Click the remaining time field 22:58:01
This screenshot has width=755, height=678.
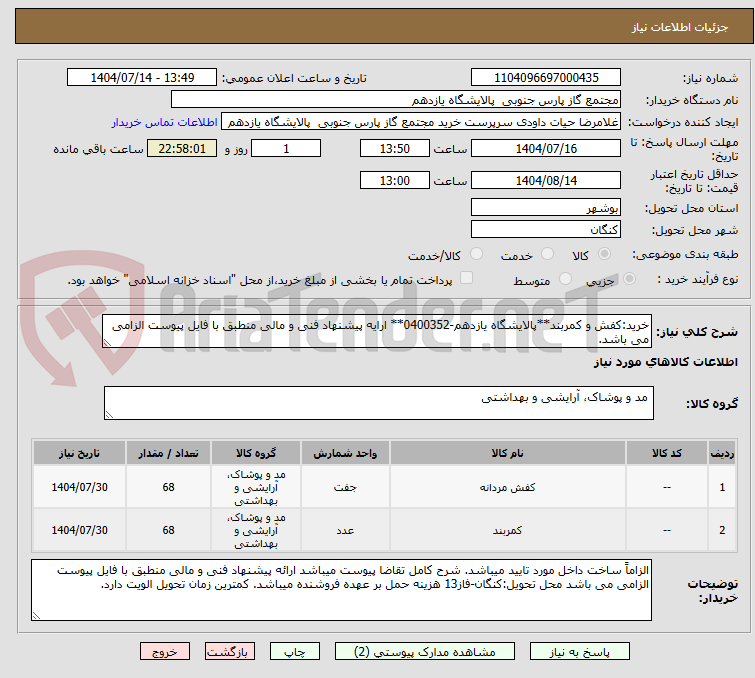[182, 148]
